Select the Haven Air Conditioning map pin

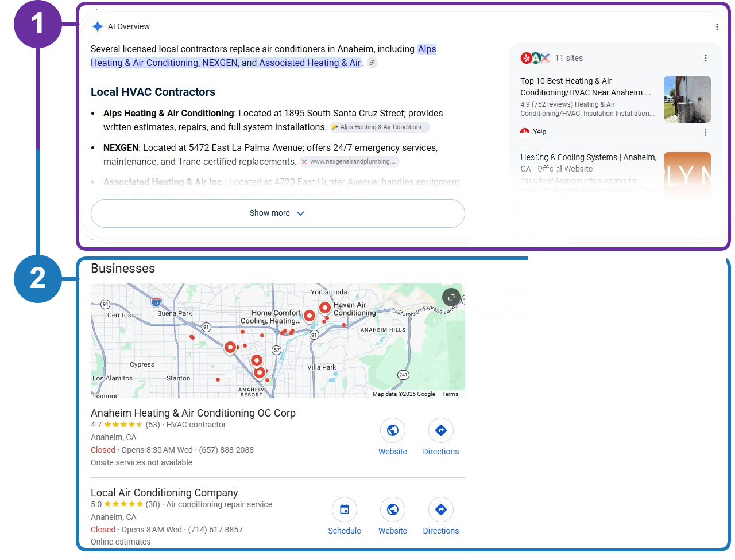325,308
